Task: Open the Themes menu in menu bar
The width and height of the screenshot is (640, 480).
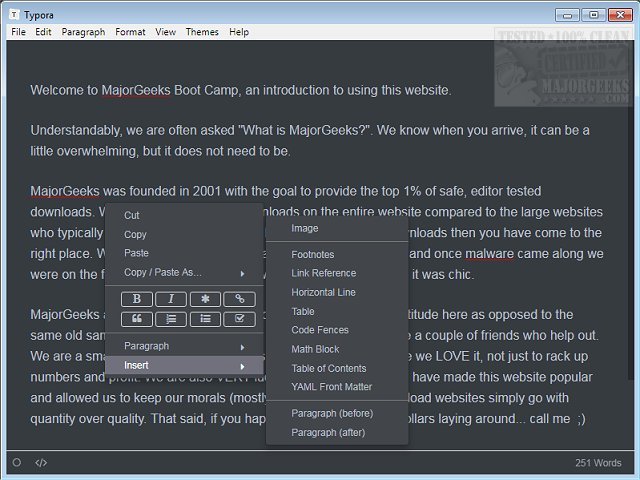Action: [202, 32]
